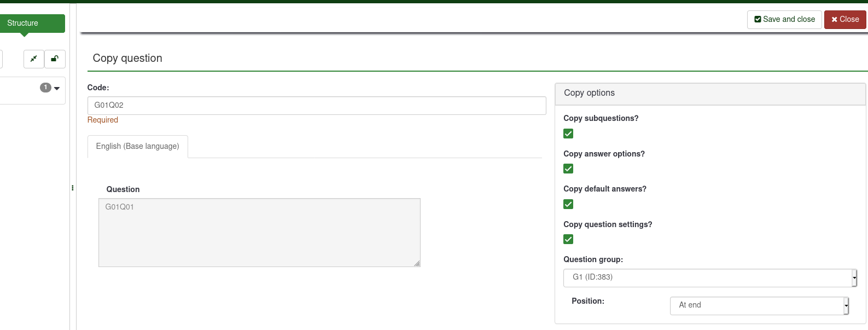
Task: Click the unlock padlock icon in sidebar
Action: (x=55, y=59)
